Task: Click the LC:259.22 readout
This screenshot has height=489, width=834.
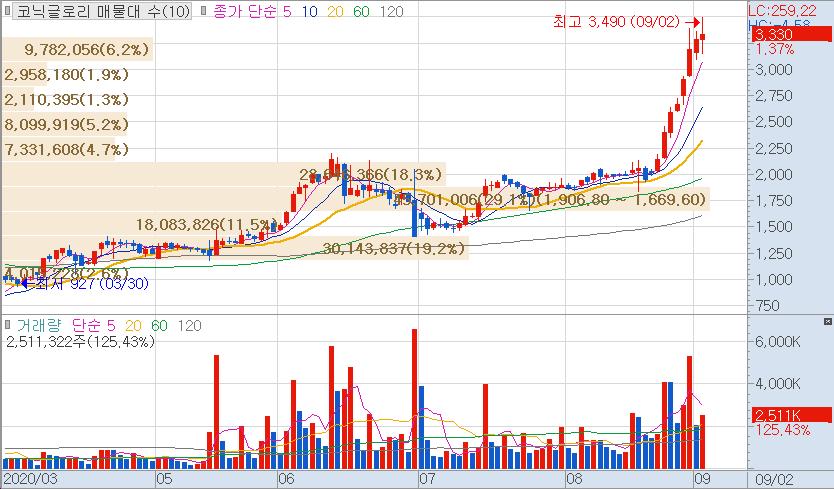Action: click(x=782, y=11)
